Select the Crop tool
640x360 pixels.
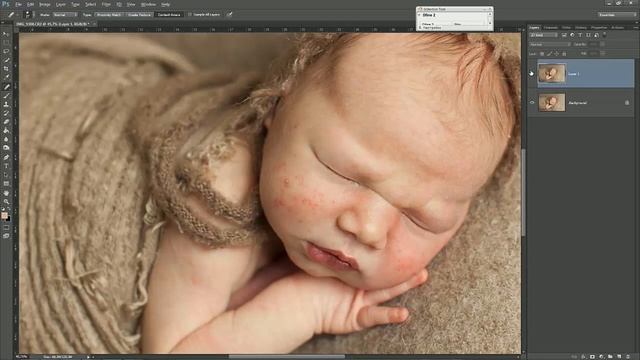pyautogui.click(x=6, y=69)
